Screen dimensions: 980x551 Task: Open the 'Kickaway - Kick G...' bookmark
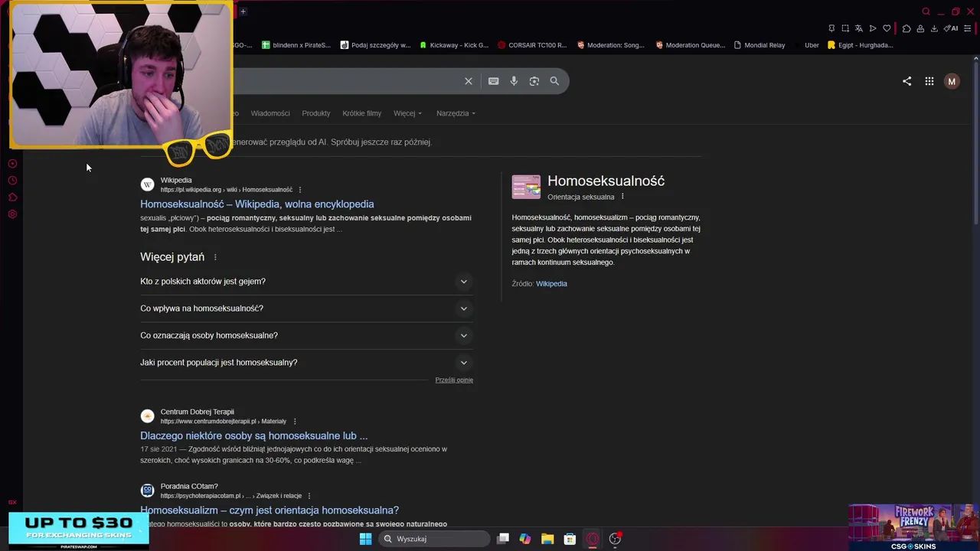click(454, 45)
